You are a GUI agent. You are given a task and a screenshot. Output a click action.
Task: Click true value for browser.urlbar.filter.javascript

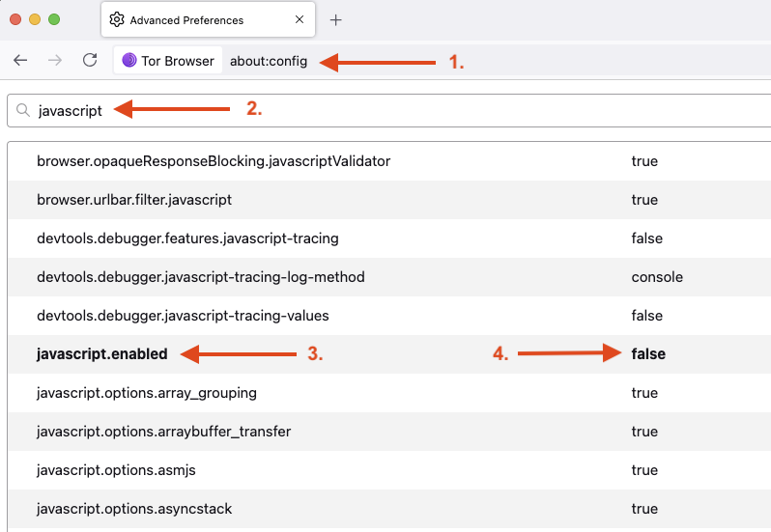(x=644, y=200)
